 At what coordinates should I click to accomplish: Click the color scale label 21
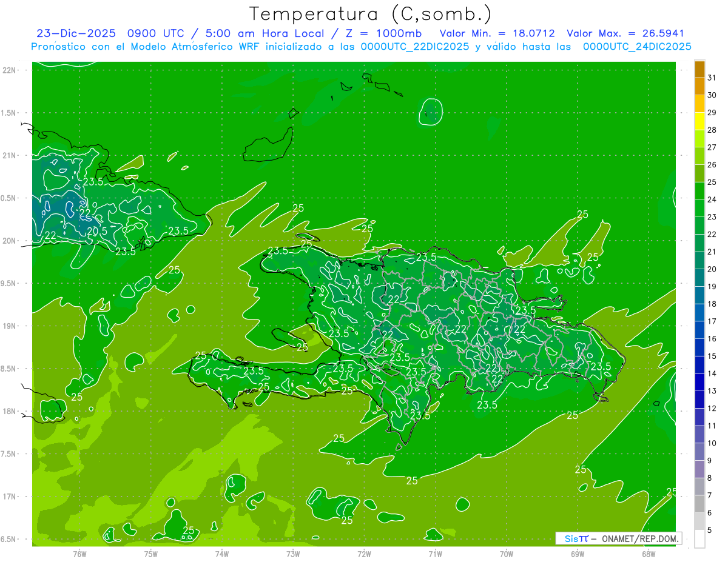tap(712, 252)
